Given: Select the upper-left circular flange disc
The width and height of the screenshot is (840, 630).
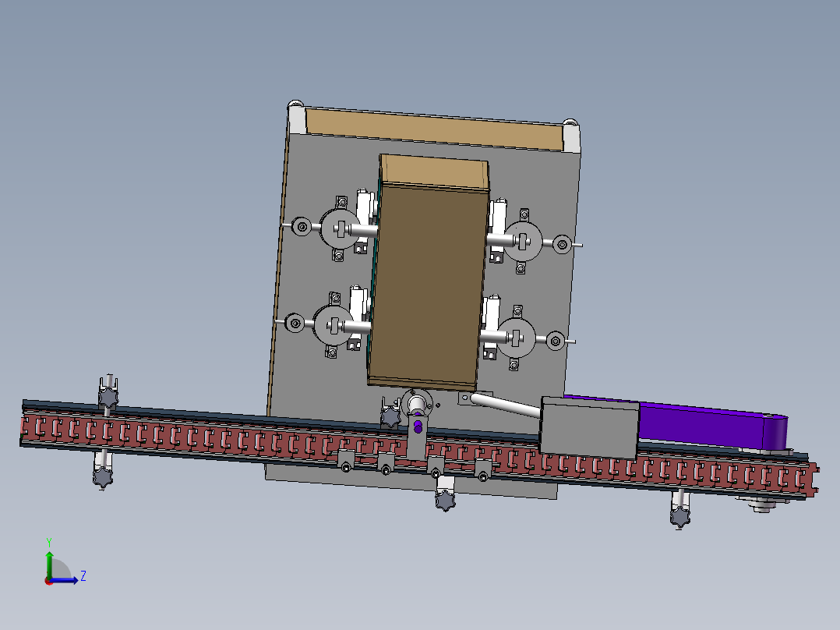Looking at the screenshot, I should tap(341, 229).
